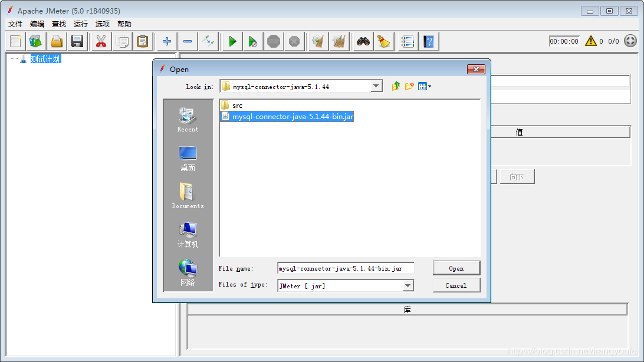Viewport: 644px width, 362px height.
Task: Open the 帮助 menu
Action: [124, 24]
